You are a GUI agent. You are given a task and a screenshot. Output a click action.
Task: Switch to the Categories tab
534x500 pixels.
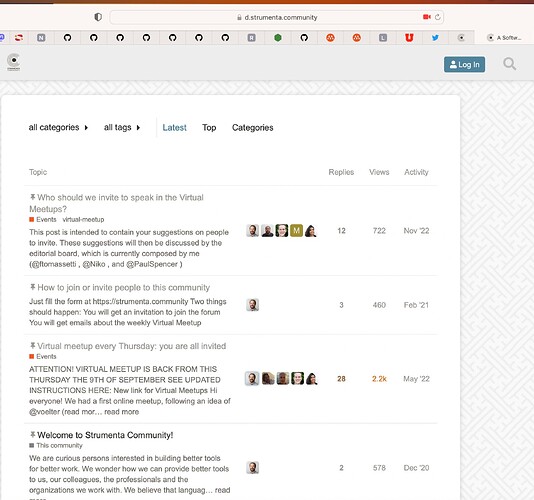(253, 128)
